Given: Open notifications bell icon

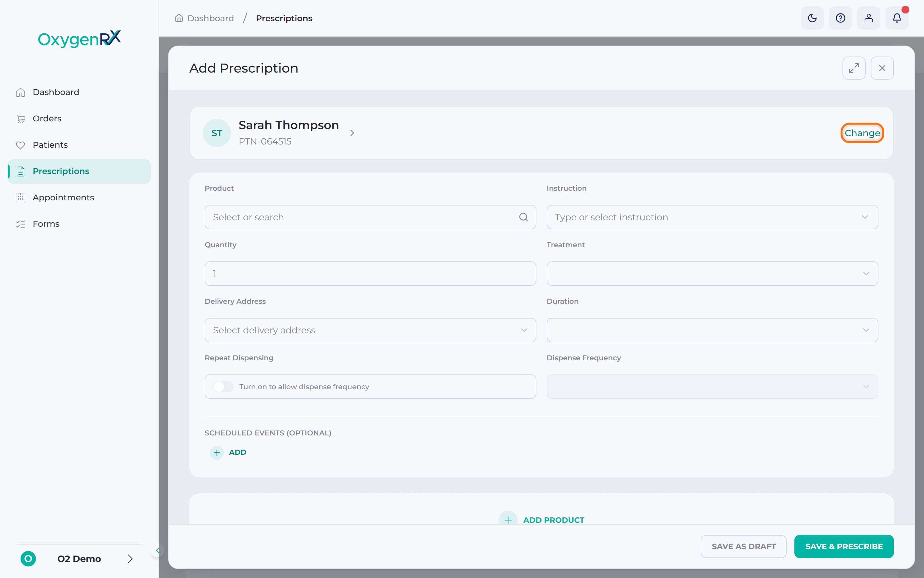Looking at the screenshot, I should click(x=897, y=18).
